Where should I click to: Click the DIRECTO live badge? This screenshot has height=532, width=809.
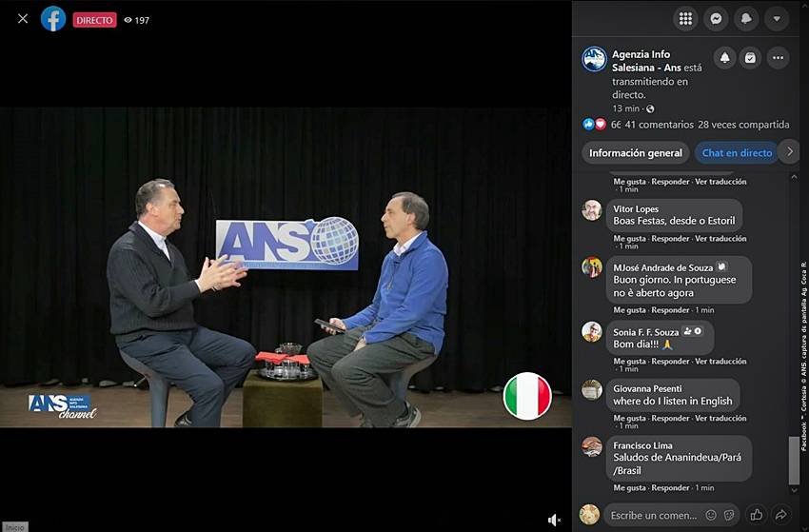point(94,20)
